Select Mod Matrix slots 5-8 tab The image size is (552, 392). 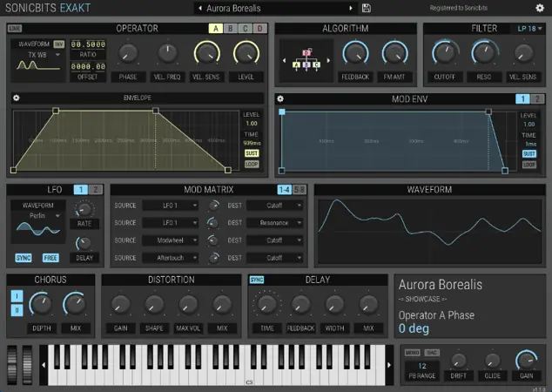coord(300,189)
